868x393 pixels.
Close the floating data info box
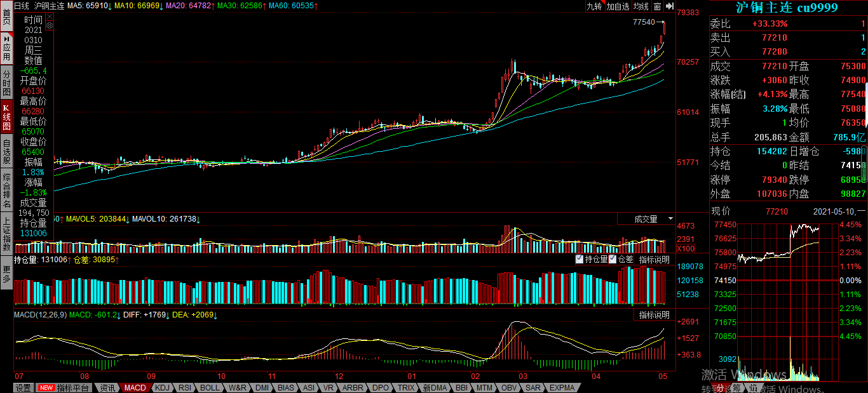(x=50, y=18)
